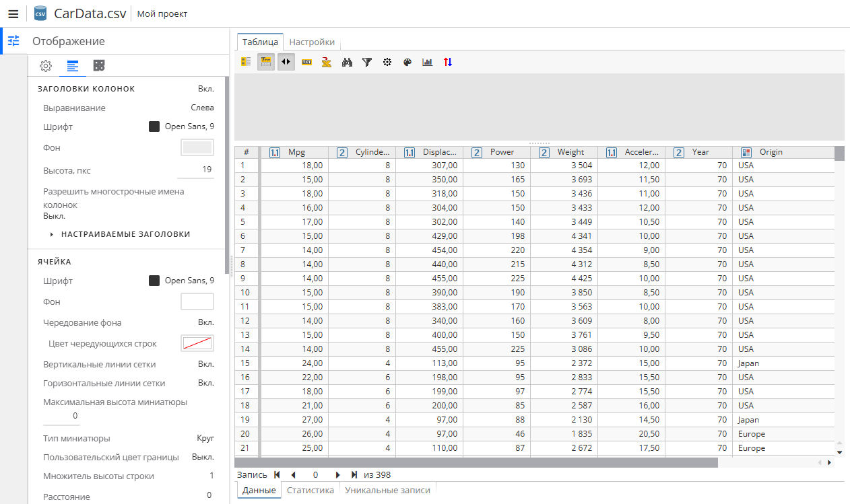Click the sort arrows icon
The width and height of the screenshot is (850, 504).
point(447,62)
